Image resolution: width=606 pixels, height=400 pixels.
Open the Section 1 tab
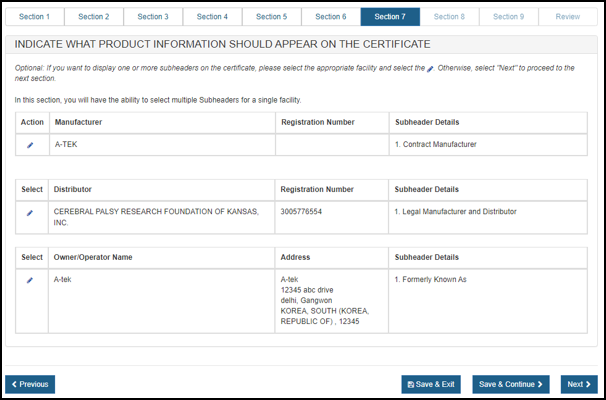(35, 17)
